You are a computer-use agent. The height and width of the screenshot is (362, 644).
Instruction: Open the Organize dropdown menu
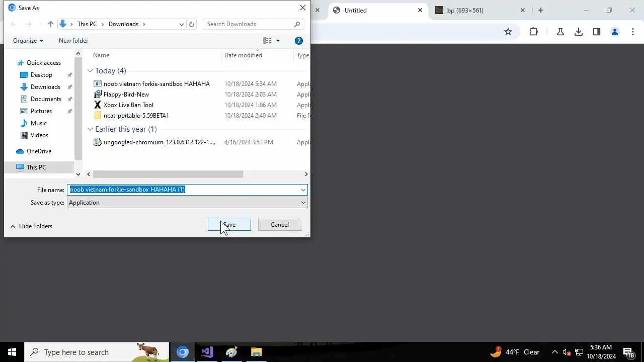(x=28, y=41)
